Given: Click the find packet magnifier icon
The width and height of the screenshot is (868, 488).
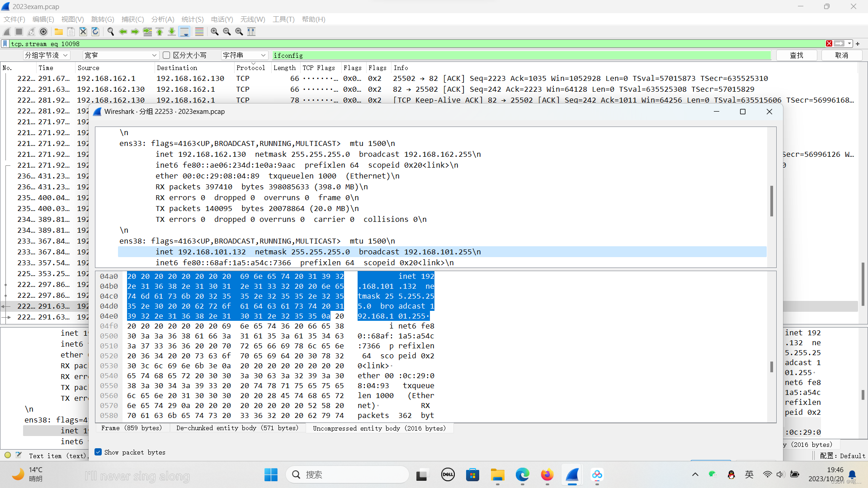Looking at the screenshot, I should click(x=111, y=32).
